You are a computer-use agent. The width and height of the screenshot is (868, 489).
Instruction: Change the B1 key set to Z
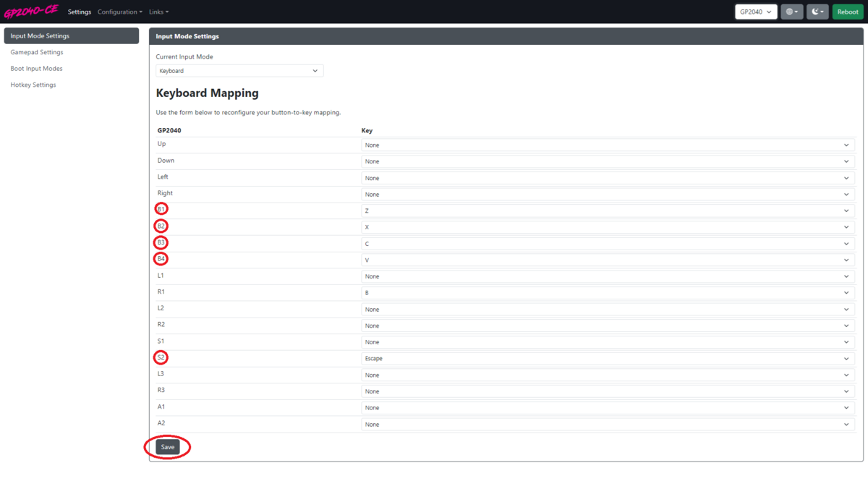[x=608, y=211]
